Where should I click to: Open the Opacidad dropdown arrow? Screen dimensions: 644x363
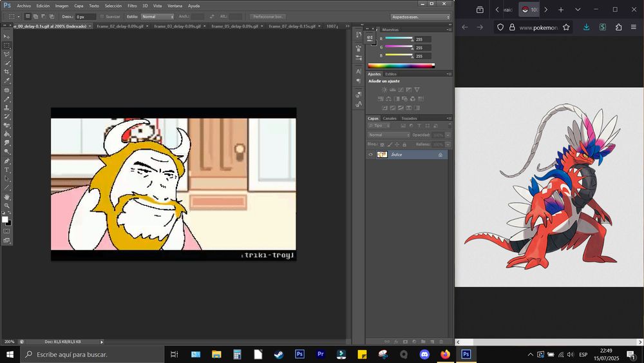[x=448, y=135]
